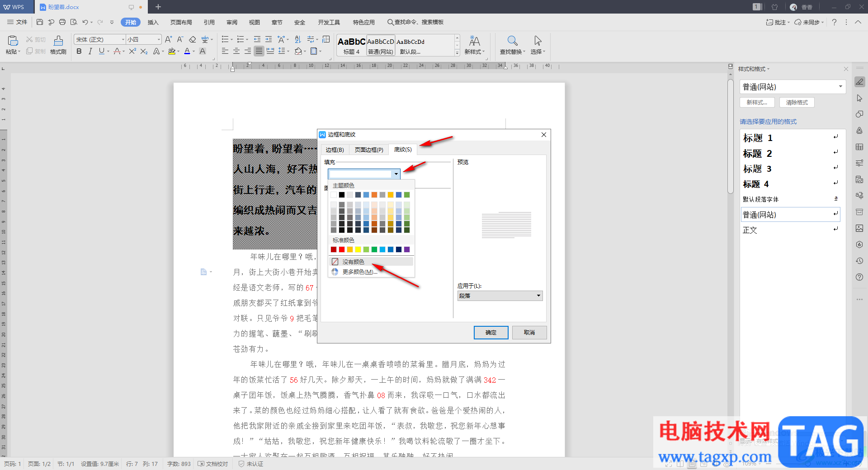Increase font size
Screen dimensions: 868x470
coord(168,40)
